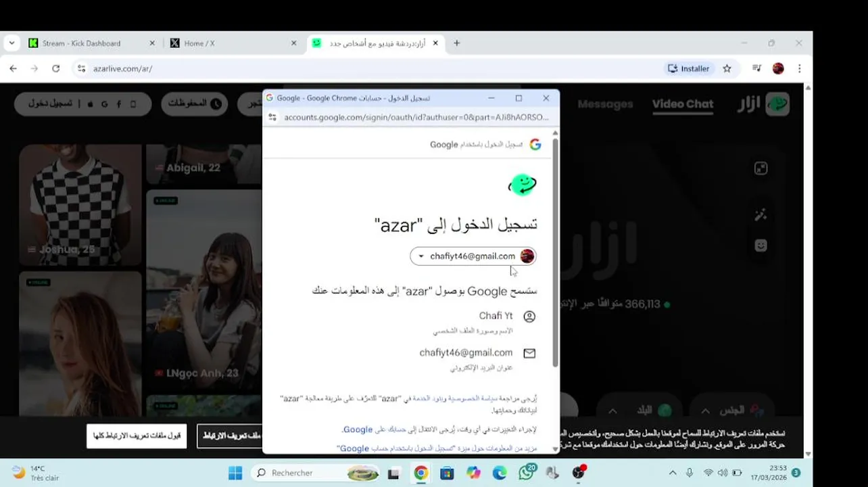Click the 366,113 online users count

pos(643,304)
